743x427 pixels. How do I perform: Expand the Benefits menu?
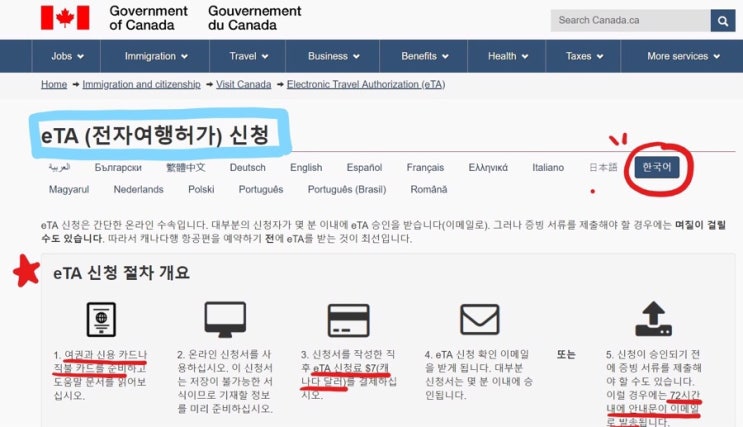424,56
